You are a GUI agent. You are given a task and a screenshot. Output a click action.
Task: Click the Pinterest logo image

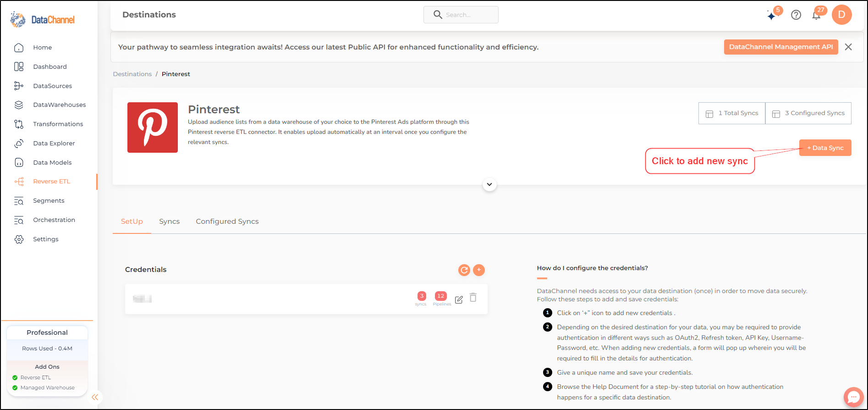[153, 127]
